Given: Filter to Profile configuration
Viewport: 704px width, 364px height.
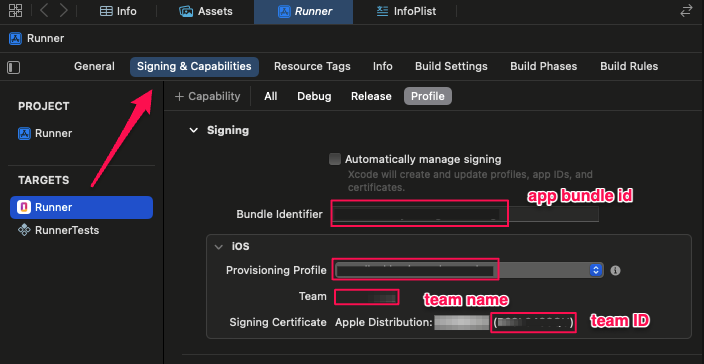Looking at the screenshot, I should 428,96.
